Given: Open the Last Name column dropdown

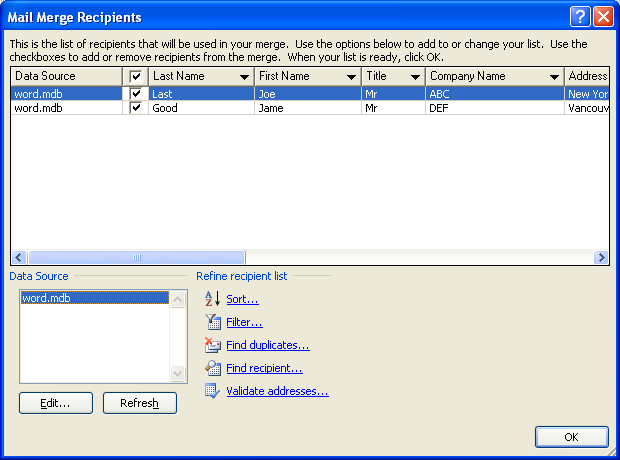Looking at the screenshot, I should pyautogui.click(x=245, y=77).
